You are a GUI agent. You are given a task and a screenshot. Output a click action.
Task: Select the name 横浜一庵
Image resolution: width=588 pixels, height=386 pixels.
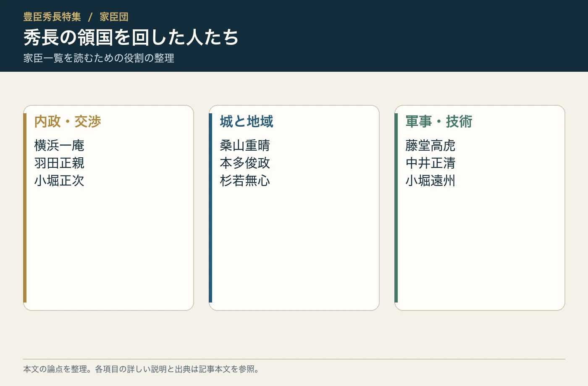pyautogui.click(x=59, y=146)
